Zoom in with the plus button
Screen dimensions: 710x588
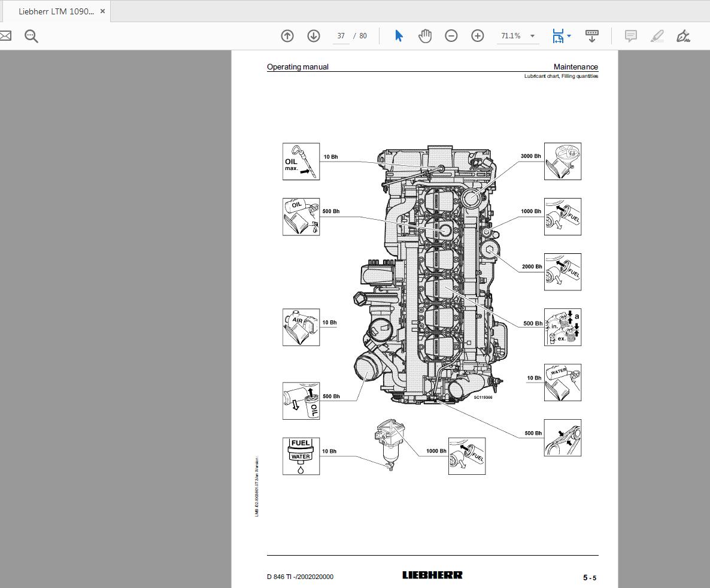[477, 36]
